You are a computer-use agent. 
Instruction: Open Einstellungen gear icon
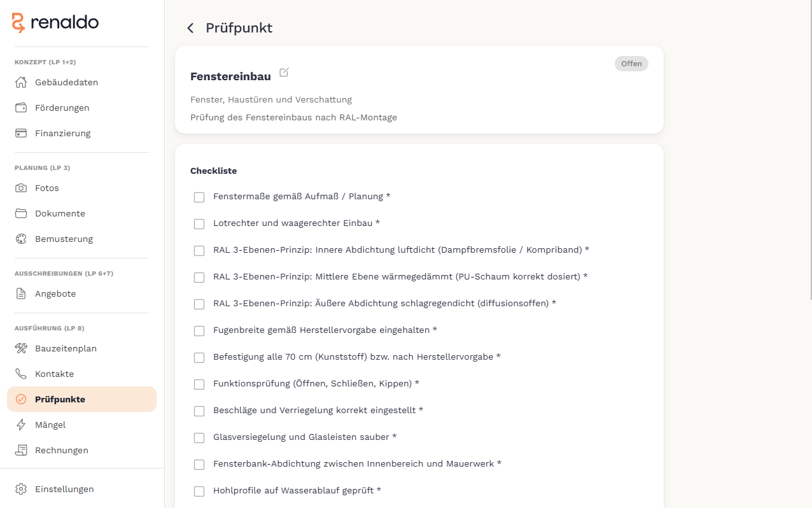click(x=21, y=489)
